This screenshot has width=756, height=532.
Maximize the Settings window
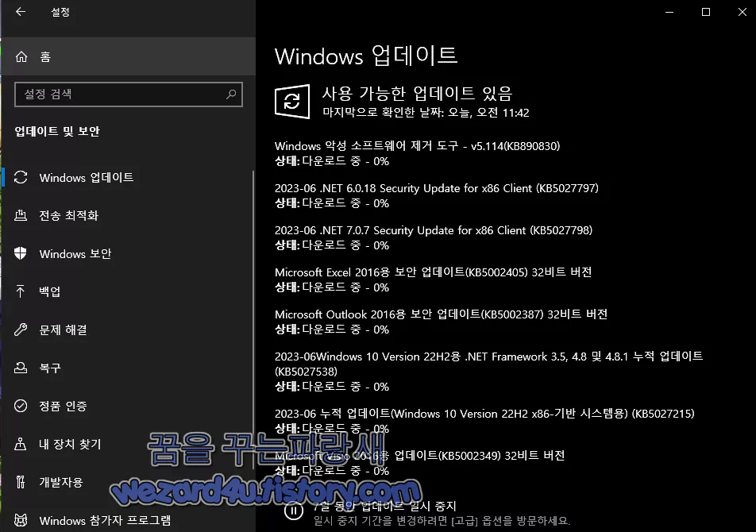[x=706, y=12]
